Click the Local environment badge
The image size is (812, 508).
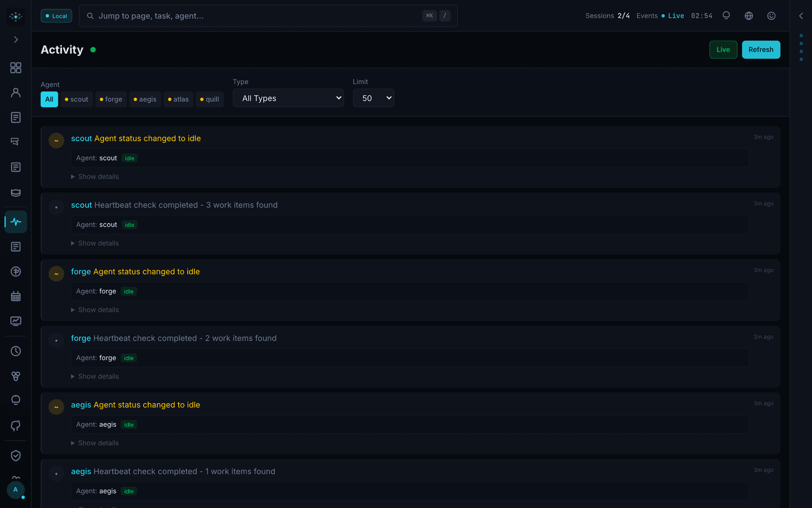(x=56, y=16)
